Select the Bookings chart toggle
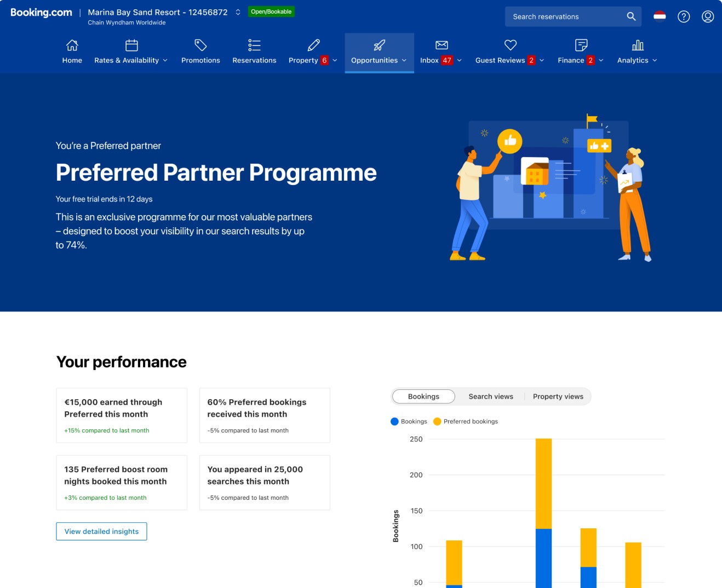Viewport: 722px width, 588px height. point(423,396)
